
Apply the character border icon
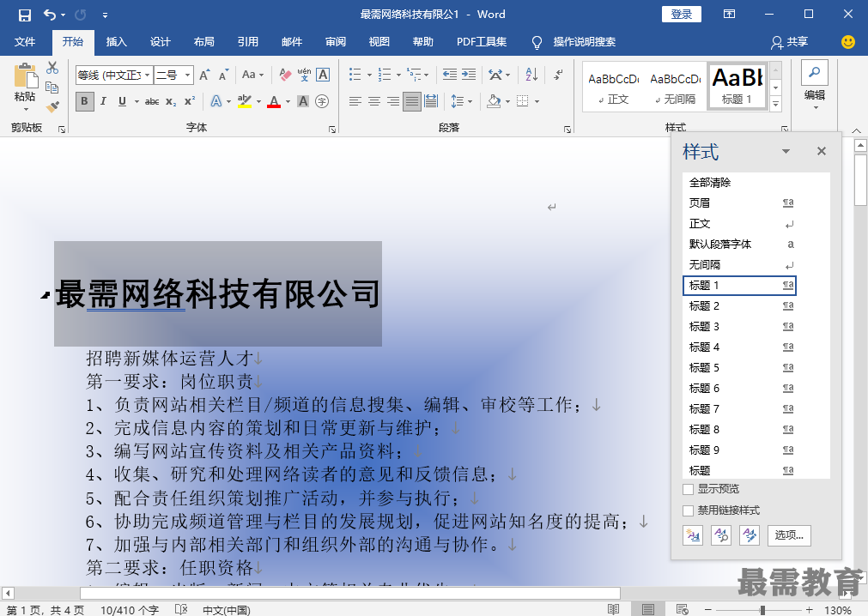point(324,75)
